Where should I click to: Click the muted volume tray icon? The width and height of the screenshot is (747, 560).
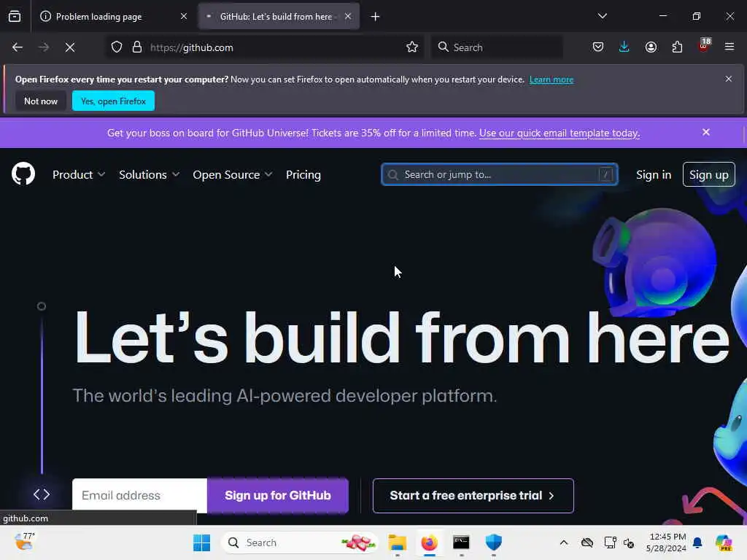click(629, 542)
